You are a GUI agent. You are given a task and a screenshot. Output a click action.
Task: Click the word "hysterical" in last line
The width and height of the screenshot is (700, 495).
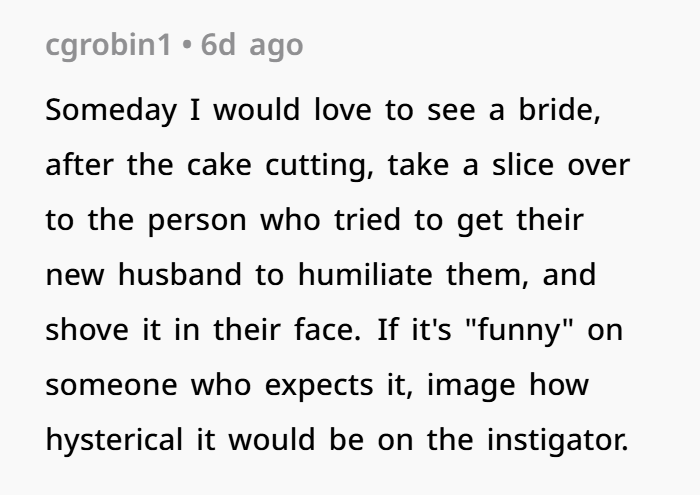(x=114, y=440)
